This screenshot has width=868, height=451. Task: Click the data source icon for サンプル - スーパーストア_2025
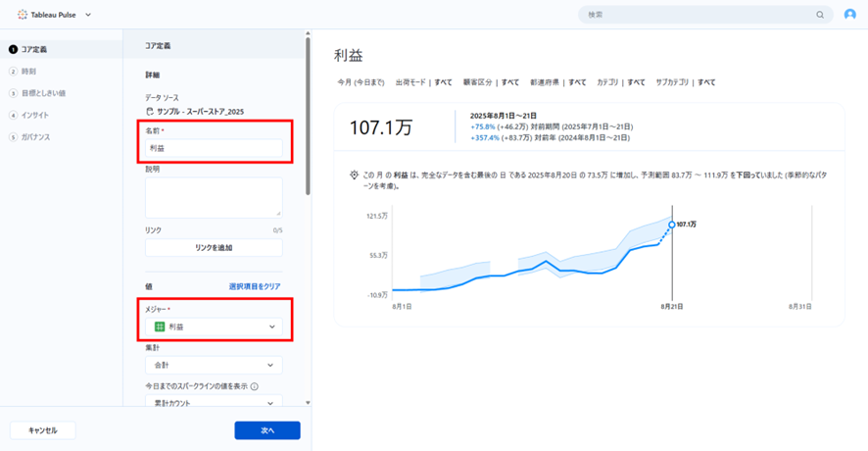(x=150, y=112)
